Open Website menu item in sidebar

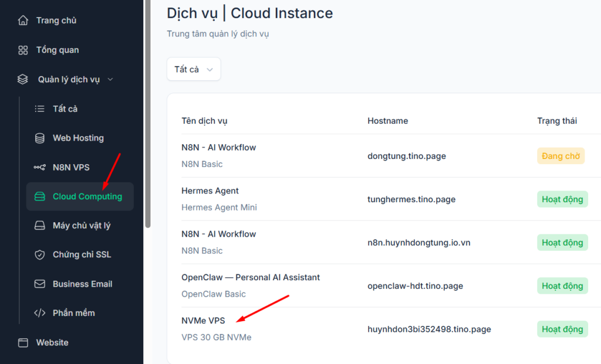coord(52,342)
